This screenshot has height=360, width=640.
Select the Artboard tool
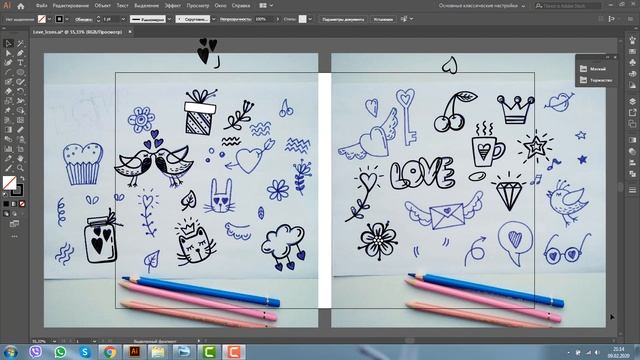[x=20, y=149]
